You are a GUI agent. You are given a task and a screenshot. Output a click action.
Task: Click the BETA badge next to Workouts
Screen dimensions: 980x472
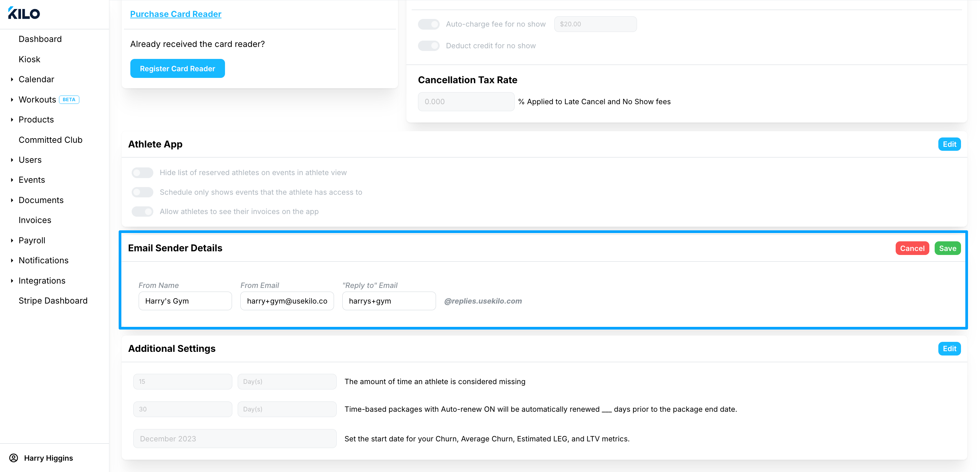coord(69,100)
